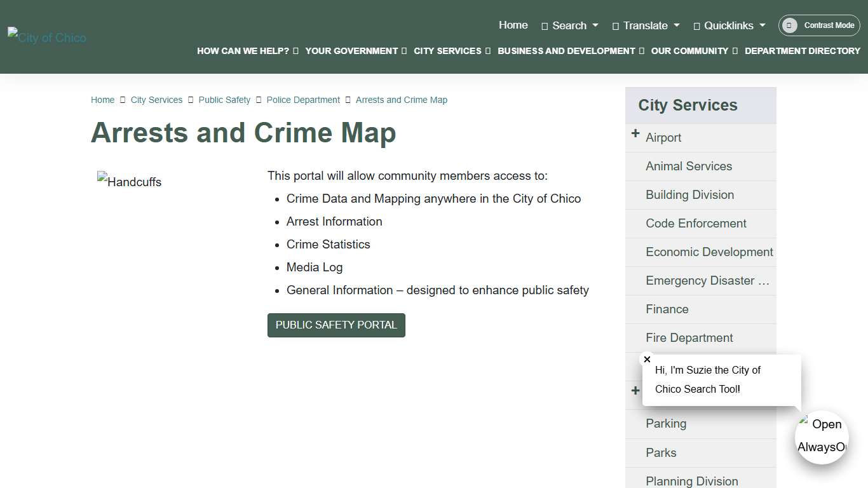Toggle Contrast Mode
This screenshot has height=488, width=868.
tap(819, 25)
